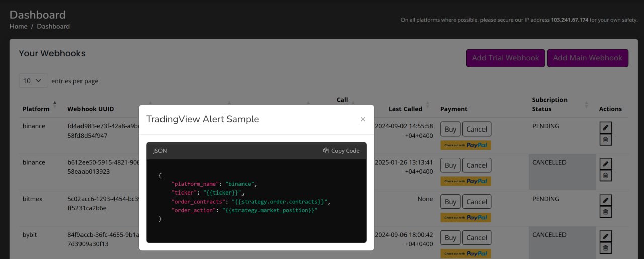Go to Home breadcrumb link
644x259 pixels.
pyautogui.click(x=19, y=26)
